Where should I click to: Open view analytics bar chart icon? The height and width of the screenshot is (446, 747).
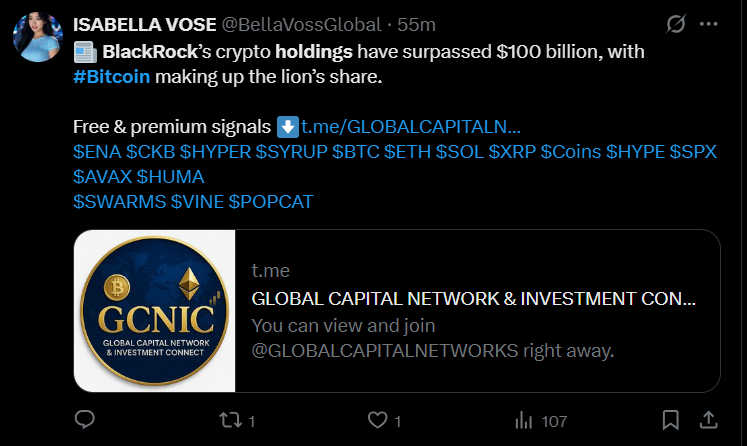(x=524, y=420)
